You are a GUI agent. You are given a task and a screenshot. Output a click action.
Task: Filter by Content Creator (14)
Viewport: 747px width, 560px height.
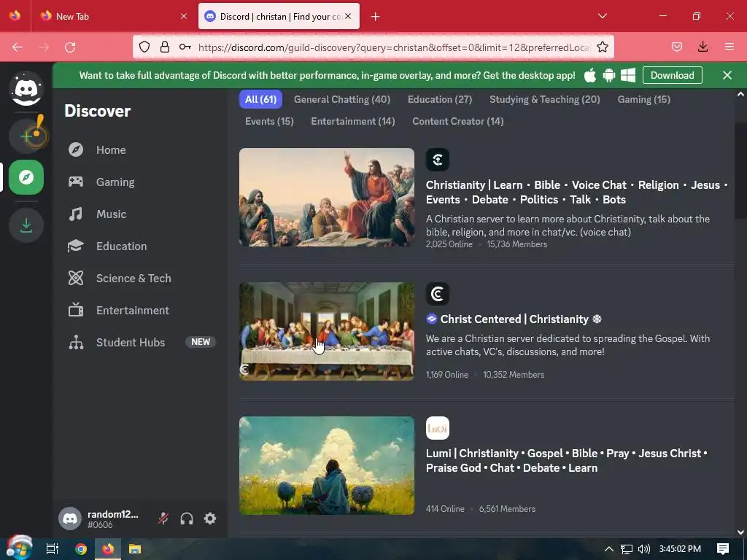pos(458,122)
